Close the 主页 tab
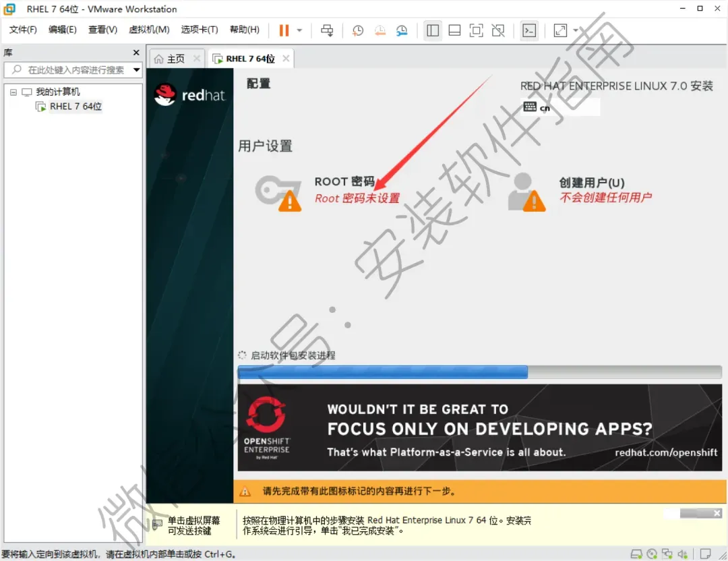Screen dimensions: 728x561 [197, 59]
